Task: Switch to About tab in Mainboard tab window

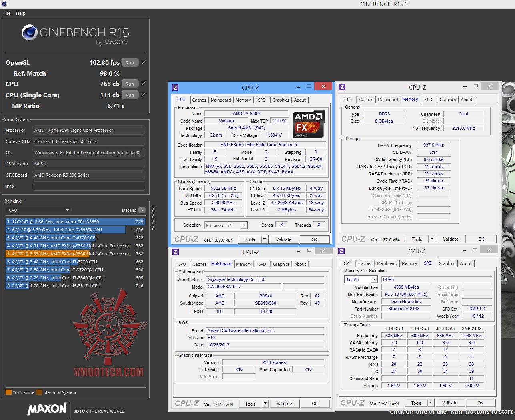Action: 300,264
